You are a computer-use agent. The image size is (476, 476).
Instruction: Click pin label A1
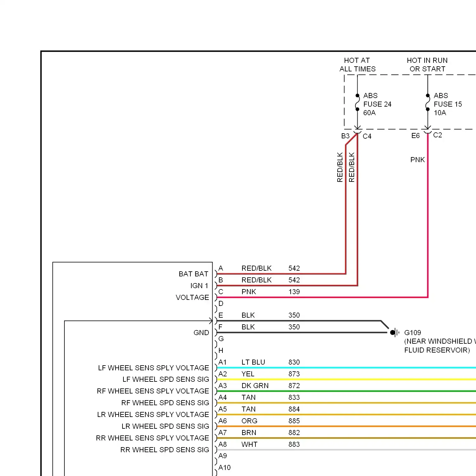[222, 362]
